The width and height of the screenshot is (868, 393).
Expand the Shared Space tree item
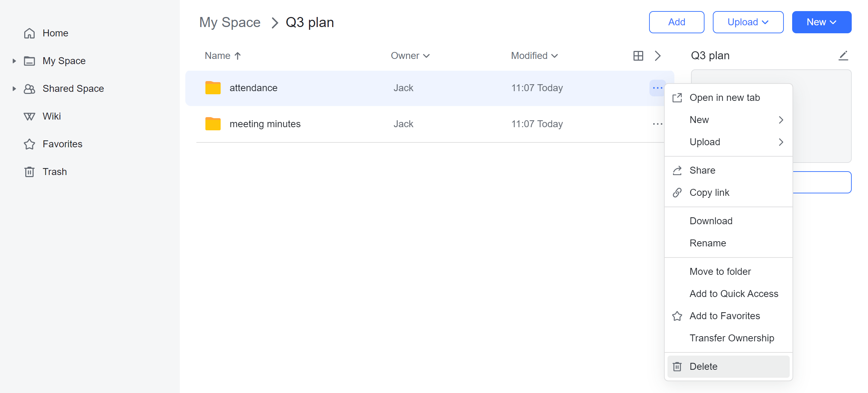14,88
